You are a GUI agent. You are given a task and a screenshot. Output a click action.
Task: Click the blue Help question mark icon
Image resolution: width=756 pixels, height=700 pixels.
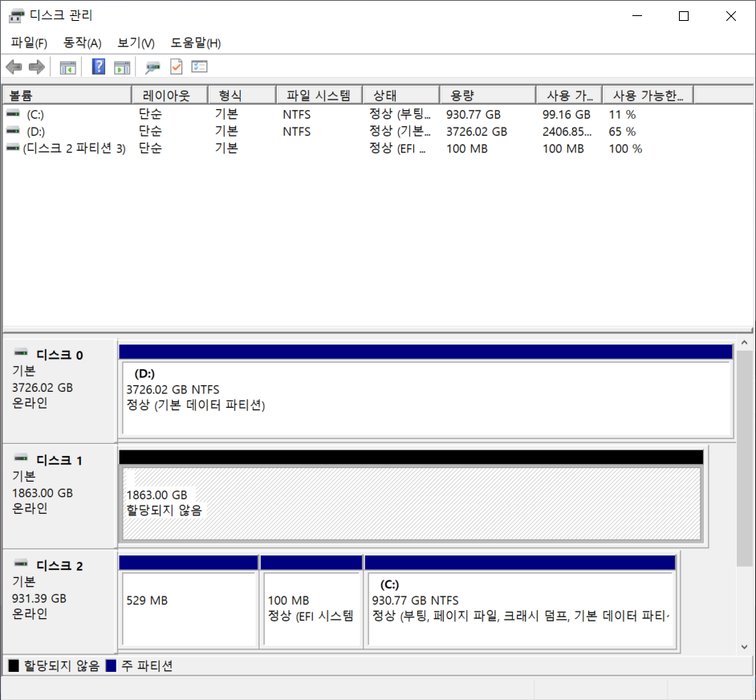coord(99,67)
